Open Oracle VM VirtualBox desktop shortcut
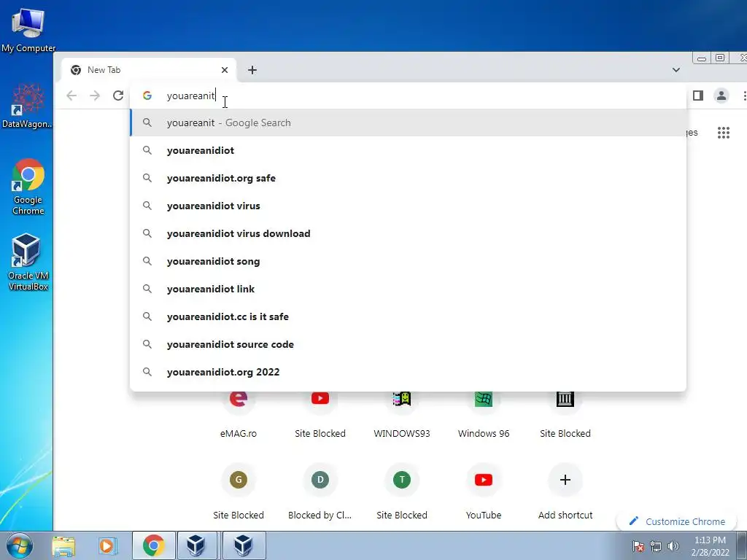 click(x=27, y=262)
